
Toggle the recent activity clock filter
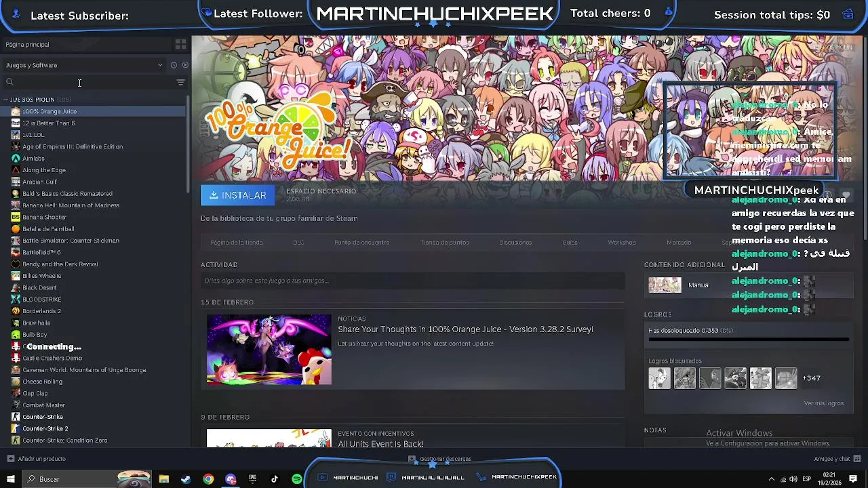(174, 65)
